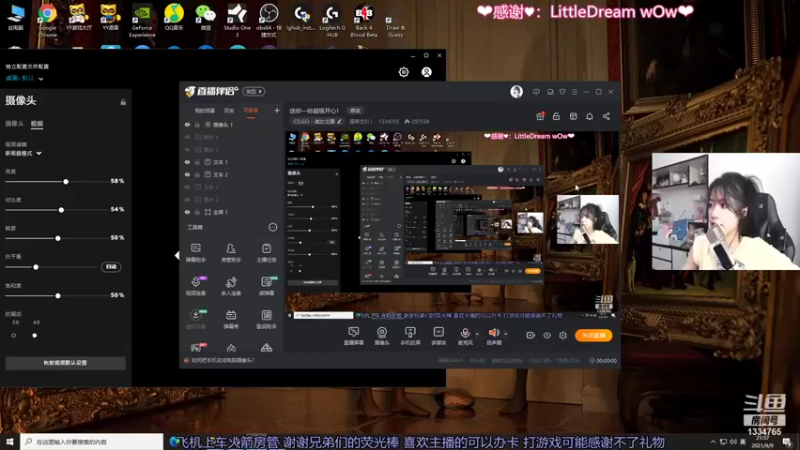Open help link about phone as camera
Screen dimensions: 800x450
[x=222, y=360]
